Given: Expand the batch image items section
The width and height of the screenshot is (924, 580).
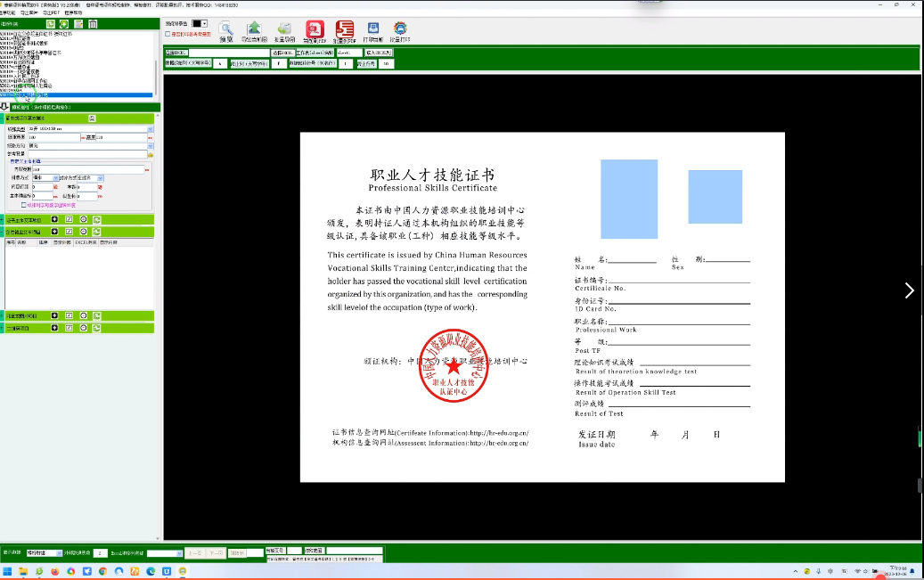Looking at the screenshot, I should coord(3,316).
